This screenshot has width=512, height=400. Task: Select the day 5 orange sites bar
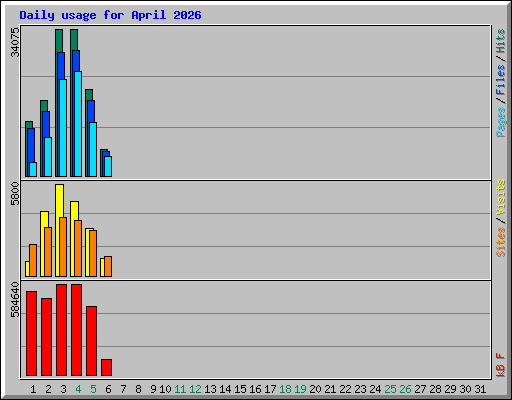93,253
